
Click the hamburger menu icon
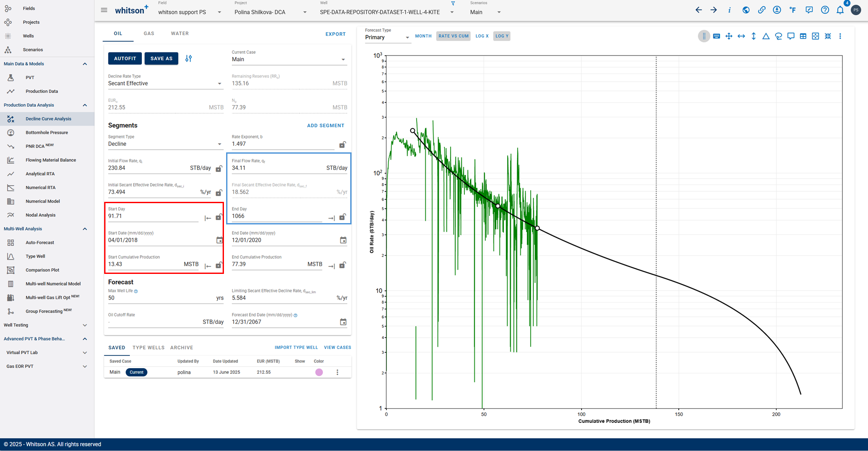click(104, 10)
